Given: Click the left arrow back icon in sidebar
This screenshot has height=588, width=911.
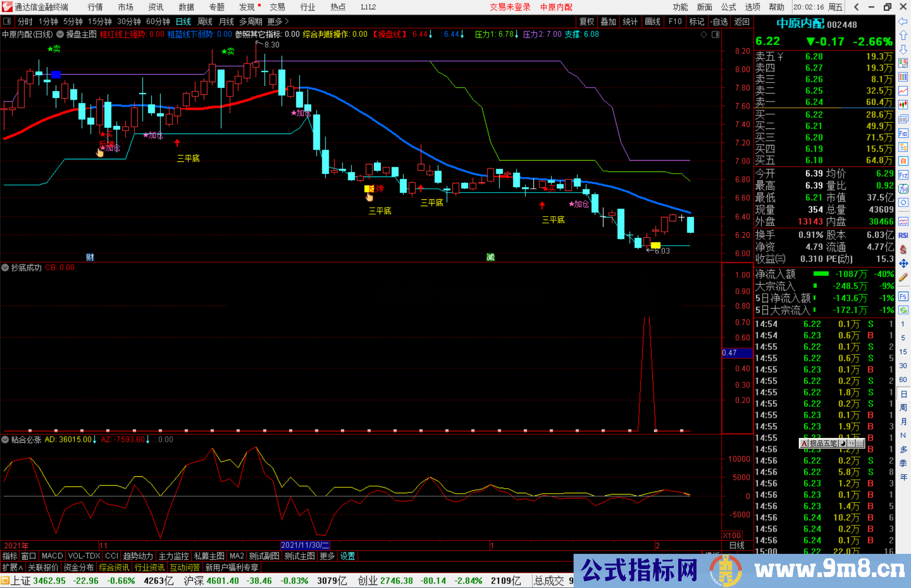Looking at the screenshot, I should coord(903,21).
